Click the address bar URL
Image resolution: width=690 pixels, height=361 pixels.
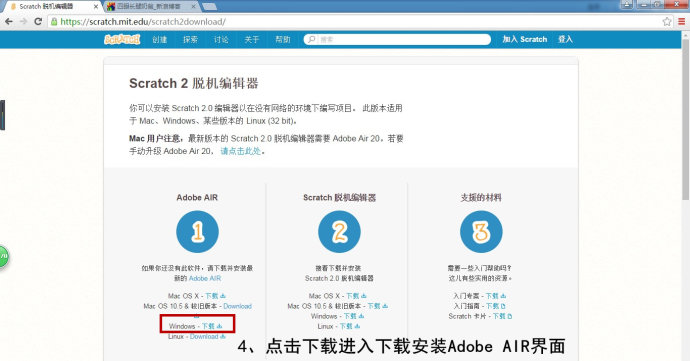point(143,22)
